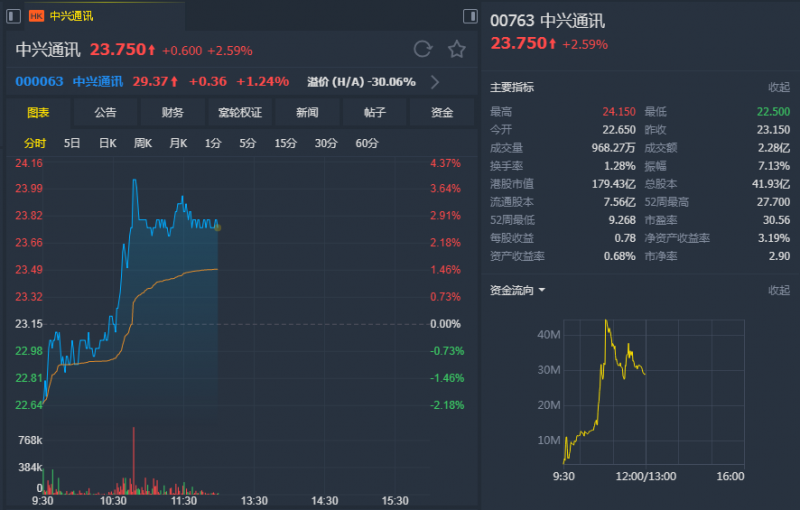Select the 分时 chart period
Screen dimensions: 800x510
pos(35,143)
